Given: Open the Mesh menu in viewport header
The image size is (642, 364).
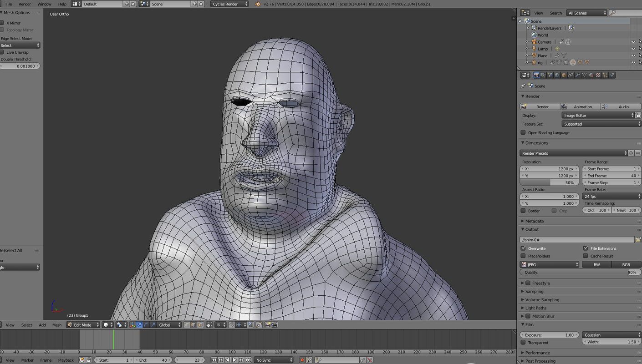Looking at the screenshot, I should tap(56, 325).
